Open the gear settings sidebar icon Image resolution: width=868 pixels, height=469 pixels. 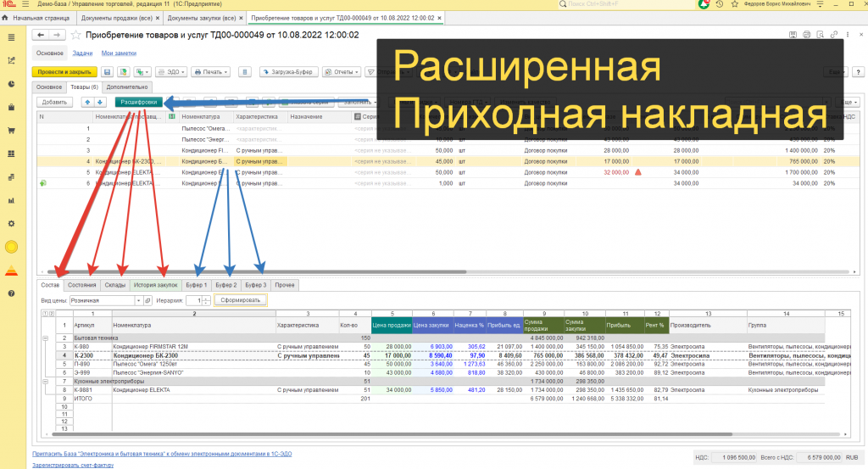click(11, 224)
